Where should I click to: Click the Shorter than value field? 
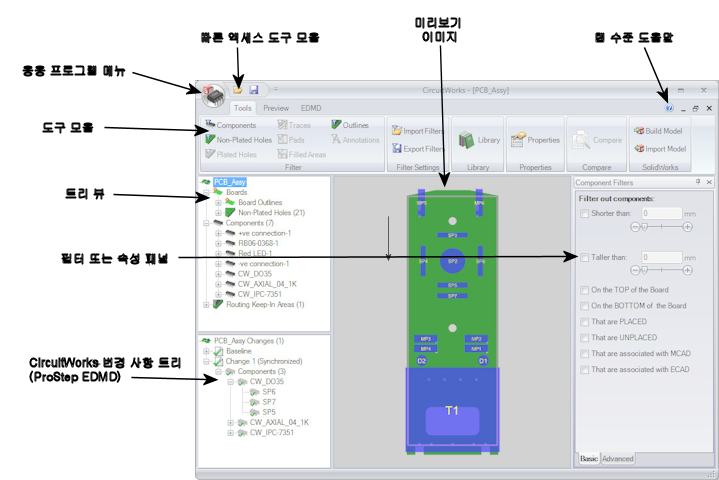(661, 213)
